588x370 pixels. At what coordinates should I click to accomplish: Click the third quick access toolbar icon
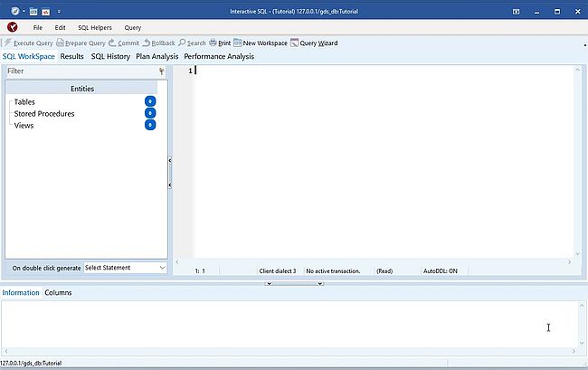46,12
